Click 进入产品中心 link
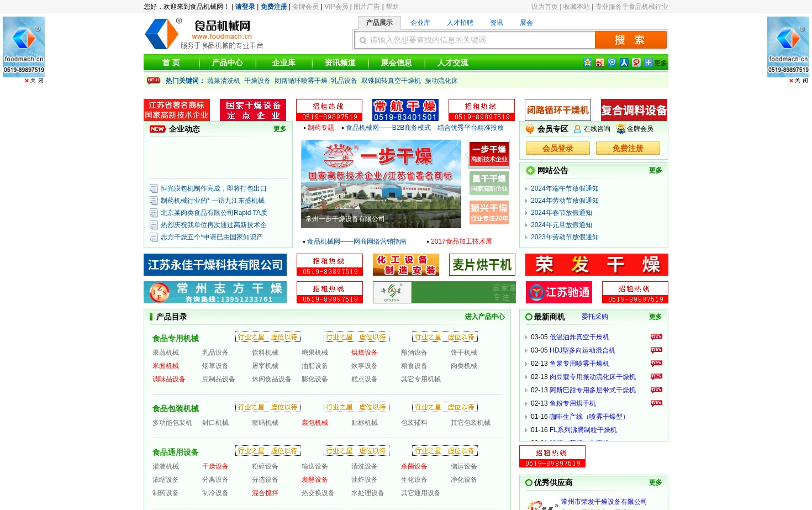Viewport: 812px width, 510px height. click(x=485, y=317)
